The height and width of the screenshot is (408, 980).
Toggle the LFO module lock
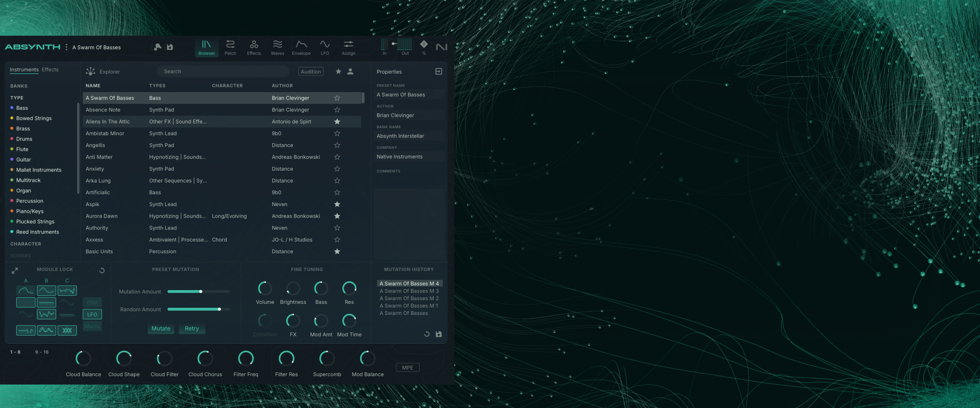(92, 314)
